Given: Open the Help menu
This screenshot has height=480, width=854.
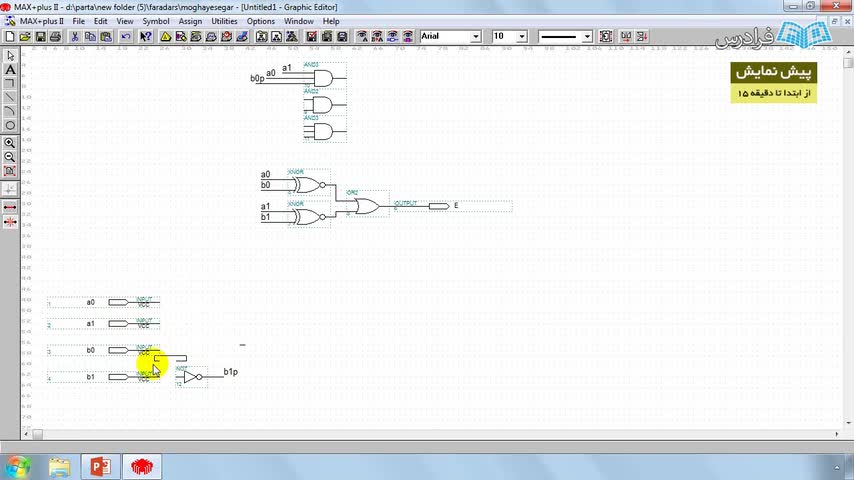Looking at the screenshot, I should pyautogui.click(x=331, y=21).
